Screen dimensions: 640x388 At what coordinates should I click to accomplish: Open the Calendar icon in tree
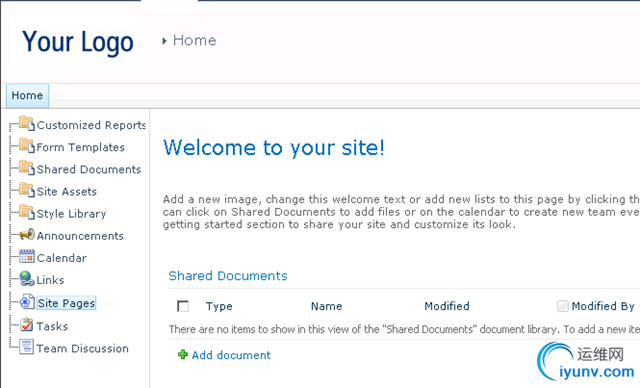(x=27, y=257)
